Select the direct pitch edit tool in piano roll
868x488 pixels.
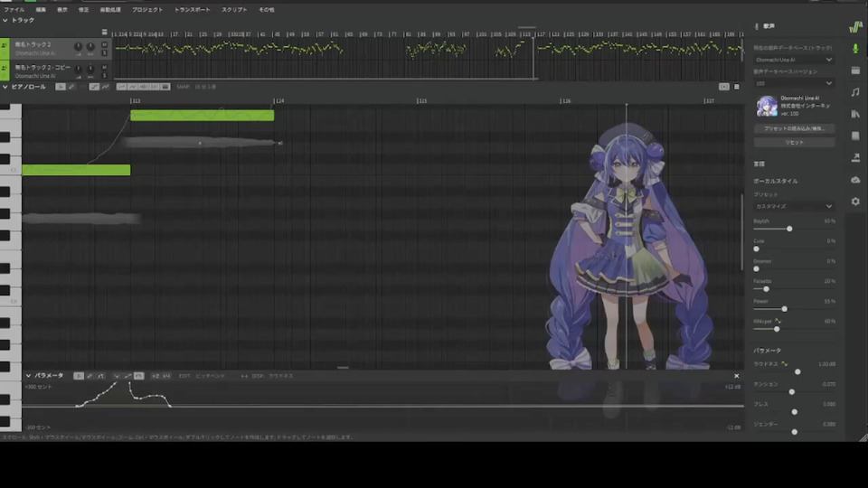coord(94,87)
